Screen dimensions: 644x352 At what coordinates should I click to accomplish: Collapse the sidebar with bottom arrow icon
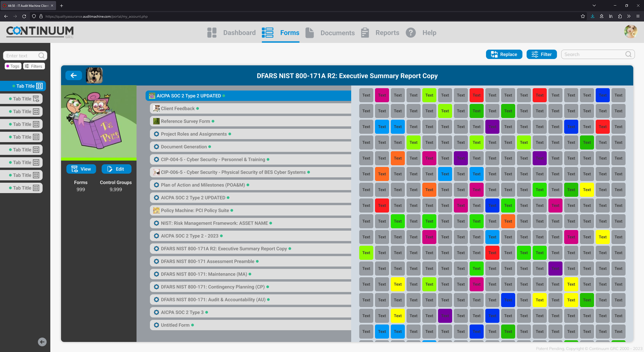[x=42, y=342]
